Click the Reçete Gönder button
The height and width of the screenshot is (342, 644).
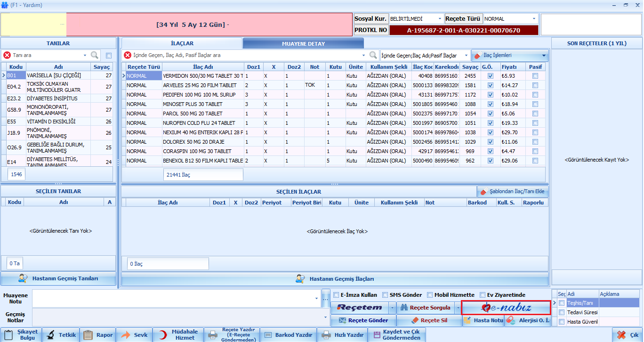363,320
